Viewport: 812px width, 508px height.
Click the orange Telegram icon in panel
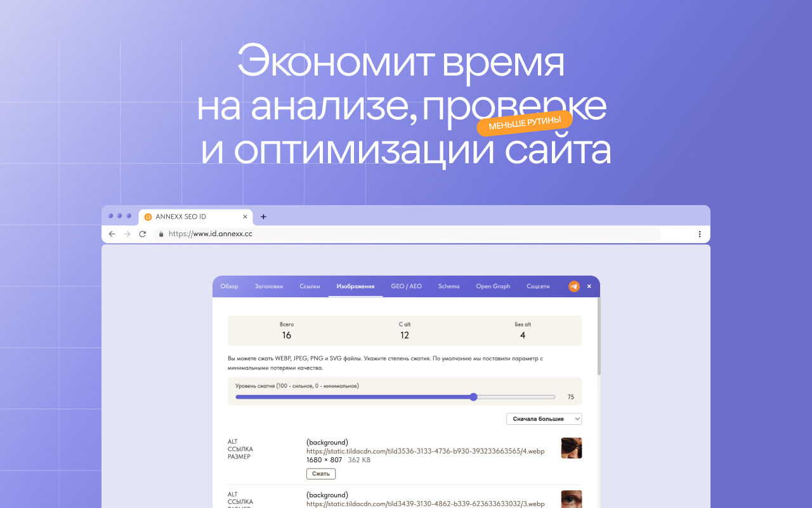point(574,286)
